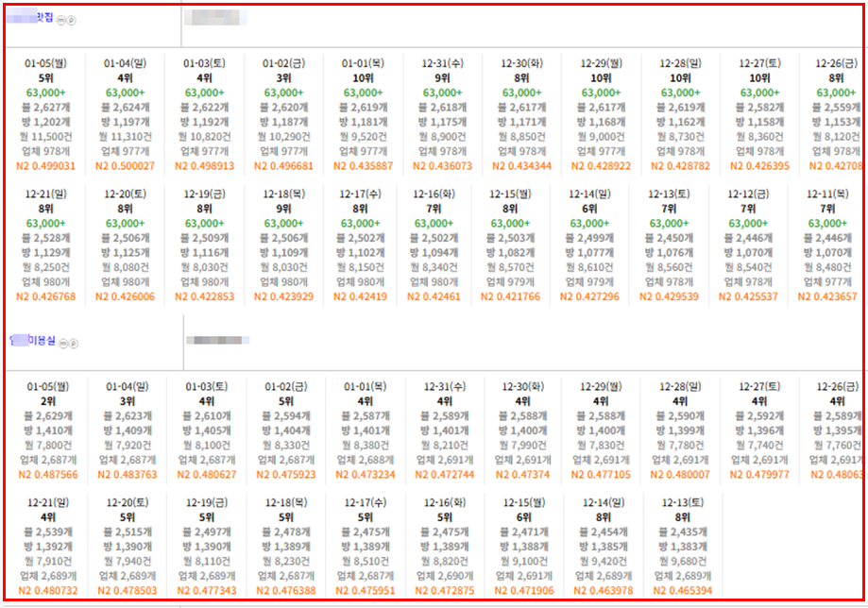Click the 'm' icon beside the 미용실 keyword
Viewport: 868px width, 608px height.
(x=62, y=345)
